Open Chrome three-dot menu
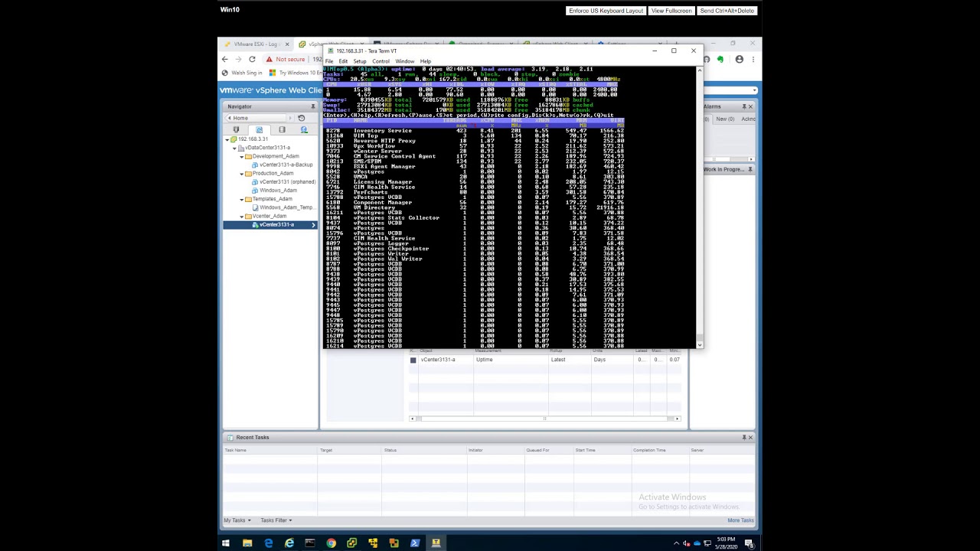The height and width of the screenshot is (551, 980). coord(753,59)
